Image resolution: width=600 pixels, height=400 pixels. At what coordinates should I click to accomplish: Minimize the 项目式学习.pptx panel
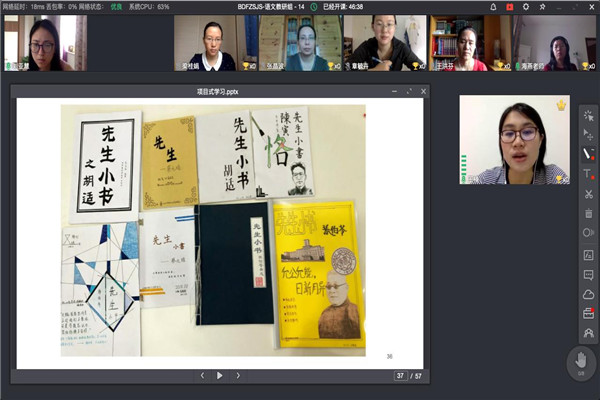[x=395, y=91]
